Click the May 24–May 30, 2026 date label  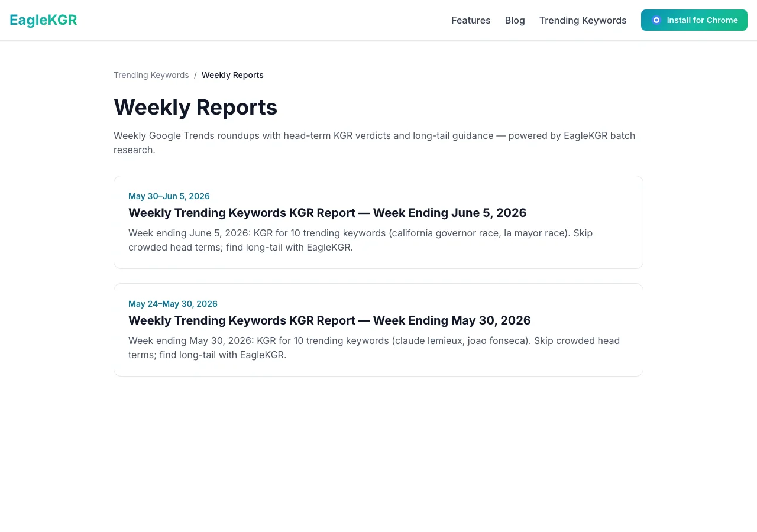point(173,304)
